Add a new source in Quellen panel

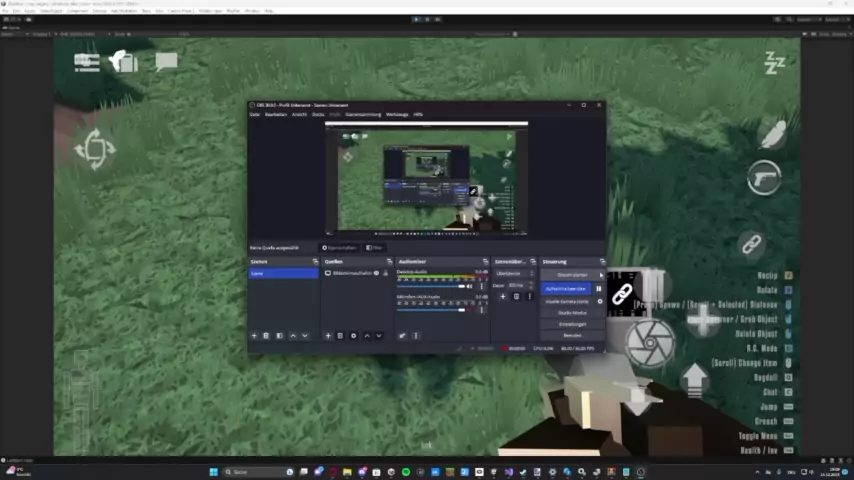point(328,336)
